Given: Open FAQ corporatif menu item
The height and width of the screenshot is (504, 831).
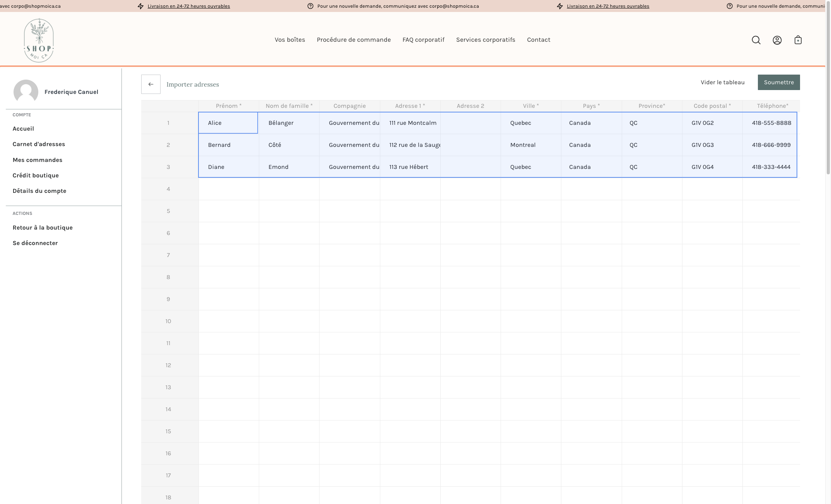Looking at the screenshot, I should [x=423, y=40].
